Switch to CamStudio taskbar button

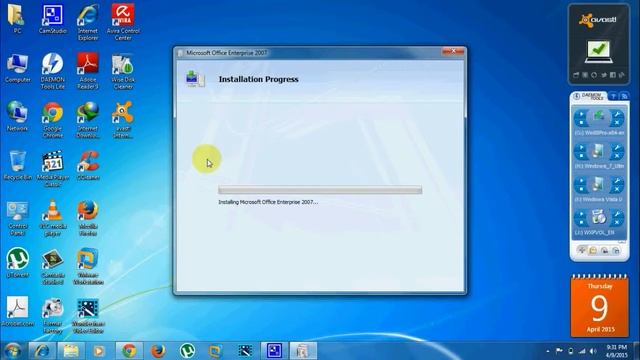pyautogui.click(x=274, y=351)
